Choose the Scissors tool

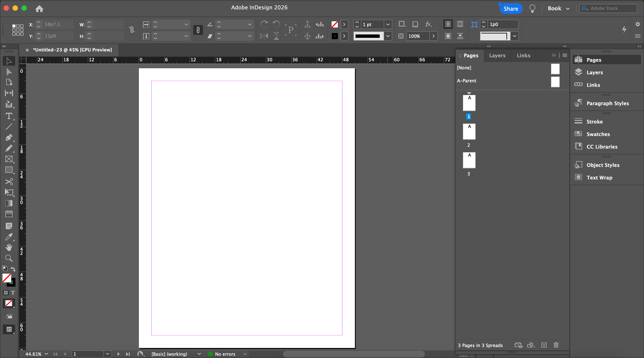point(9,181)
